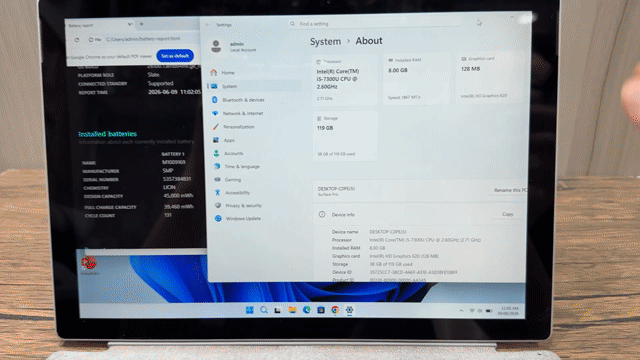
Task: Click the battery icon in the system tray
Action: tap(489, 311)
